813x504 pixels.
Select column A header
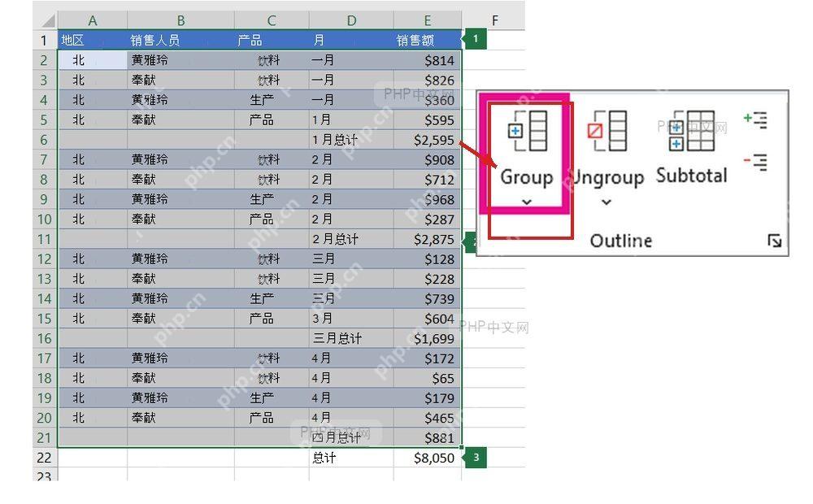click(x=93, y=21)
